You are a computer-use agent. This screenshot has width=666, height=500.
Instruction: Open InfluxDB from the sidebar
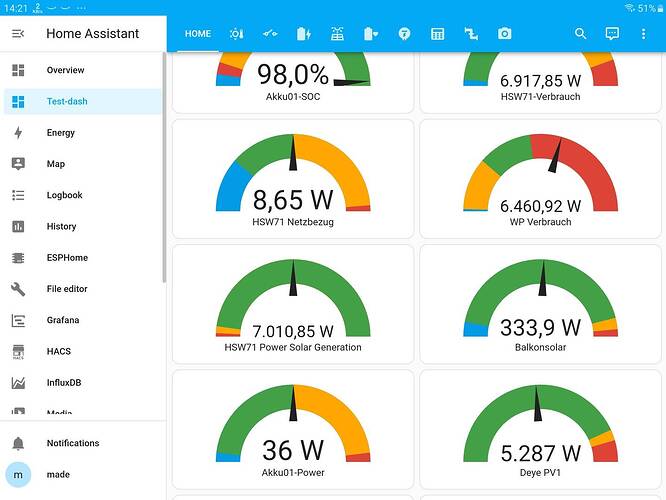(x=82, y=383)
